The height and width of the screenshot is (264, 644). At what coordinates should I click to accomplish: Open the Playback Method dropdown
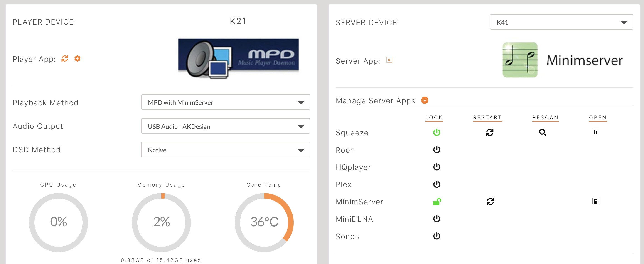tap(225, 102)
